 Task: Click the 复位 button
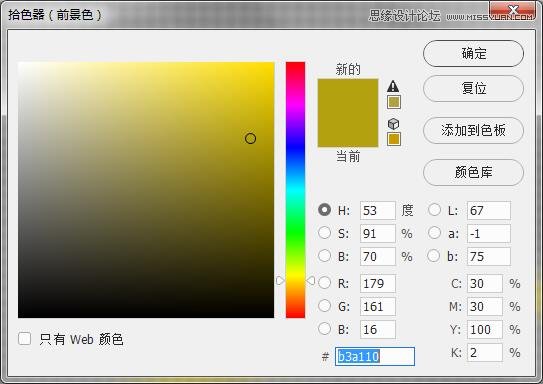point(473,88)
